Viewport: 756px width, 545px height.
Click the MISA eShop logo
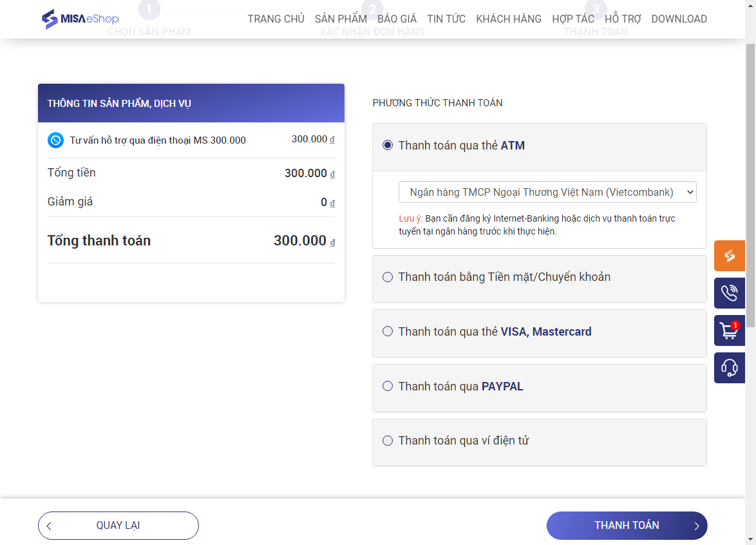click(80, 19)
